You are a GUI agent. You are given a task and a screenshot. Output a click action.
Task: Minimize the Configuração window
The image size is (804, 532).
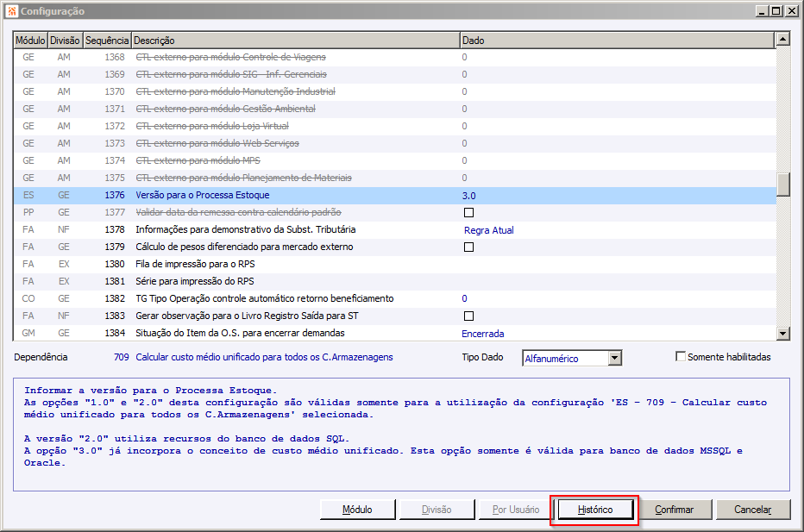tap(762, 10)
